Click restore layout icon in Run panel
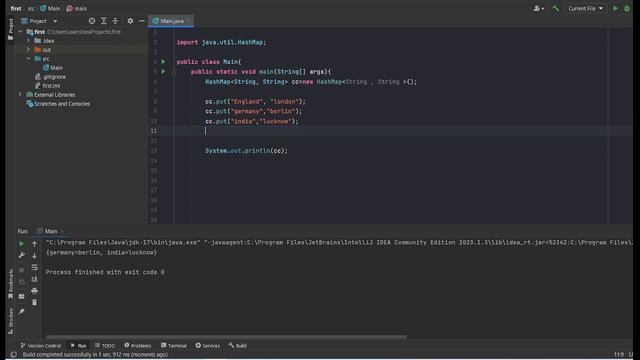The width and height of the screenshot is (640, 360). click(x=22, y=297)
